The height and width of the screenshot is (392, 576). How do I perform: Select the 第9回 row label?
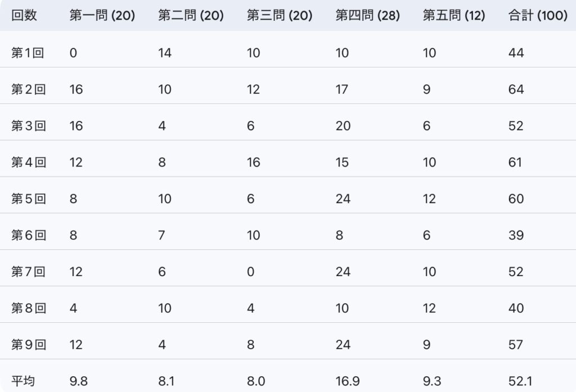pos(28,345)
